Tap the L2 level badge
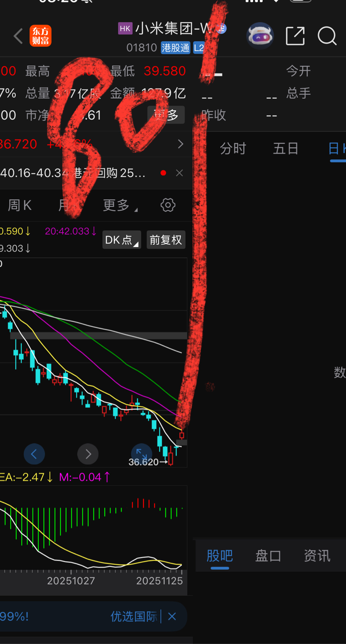 (x=198, y=48)
